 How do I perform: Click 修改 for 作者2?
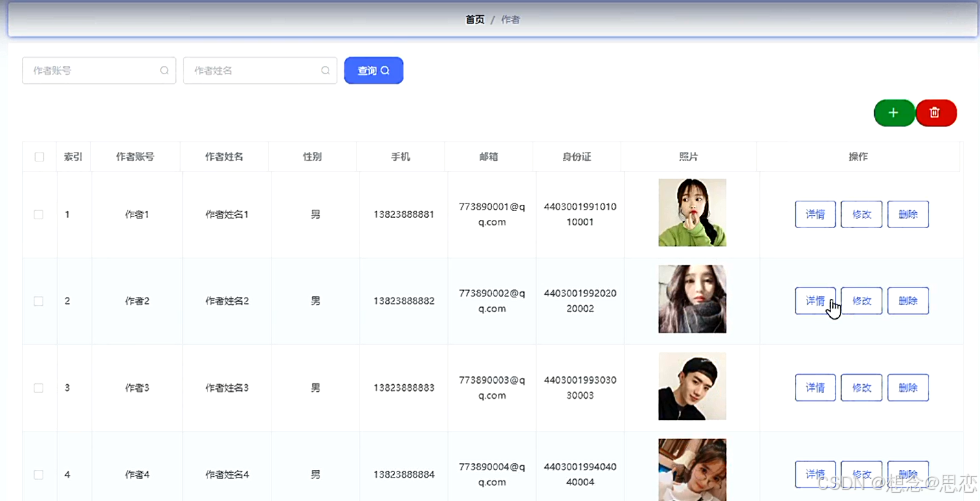(862, 301)
